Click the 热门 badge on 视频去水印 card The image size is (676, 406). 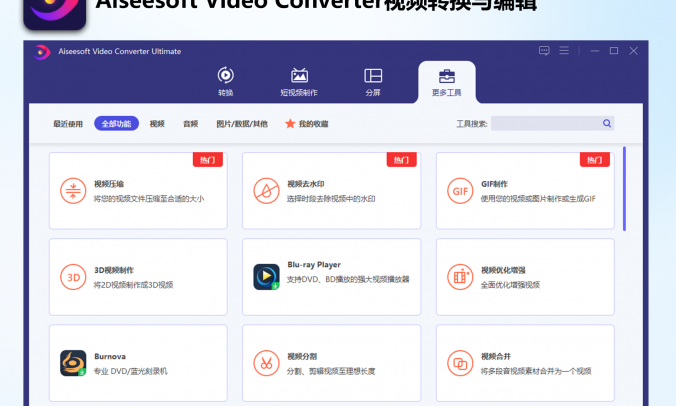pos(401,160)
